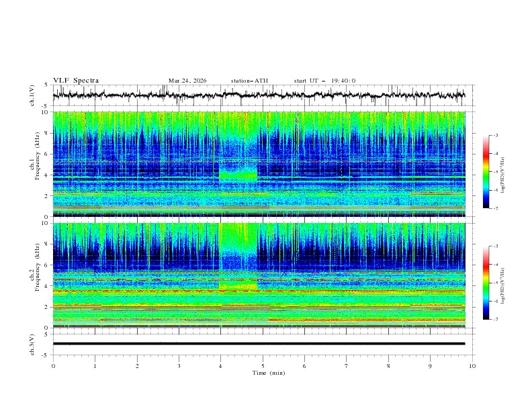
Task: Click the time axis tick label '9'
Action: 430,366
